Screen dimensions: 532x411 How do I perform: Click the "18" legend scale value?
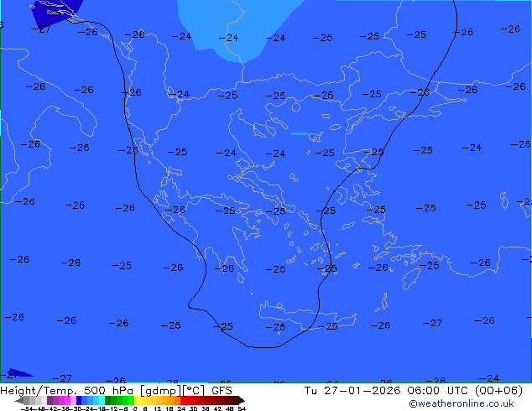pos(170,408)
